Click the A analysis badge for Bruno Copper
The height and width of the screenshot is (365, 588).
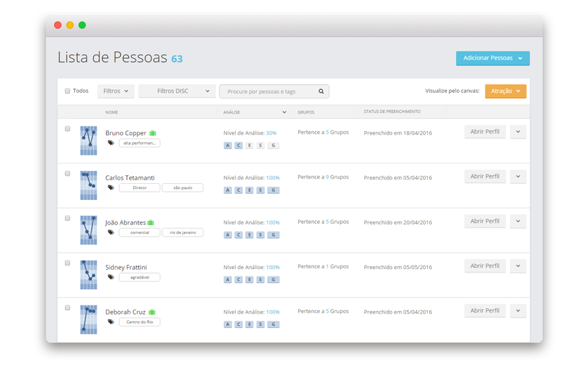click(228, 145)
